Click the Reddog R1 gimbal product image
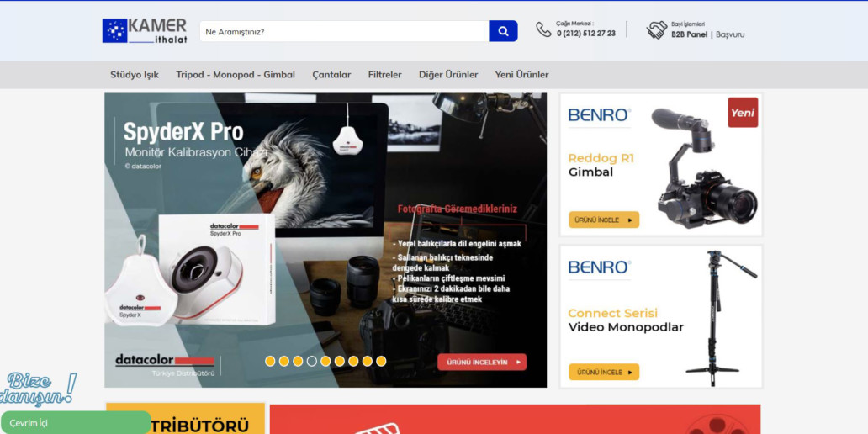The height and width of the screenshot is (434, 868). coord(704,169)
